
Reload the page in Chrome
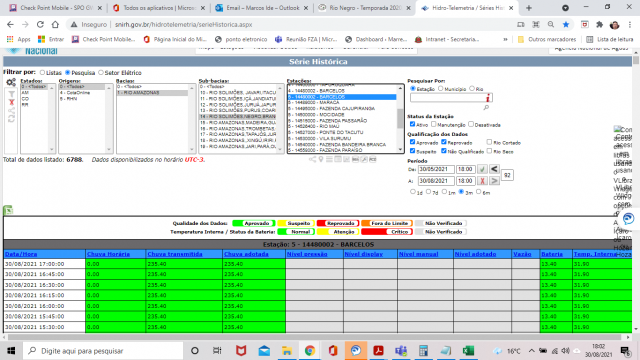pos(40,24)
